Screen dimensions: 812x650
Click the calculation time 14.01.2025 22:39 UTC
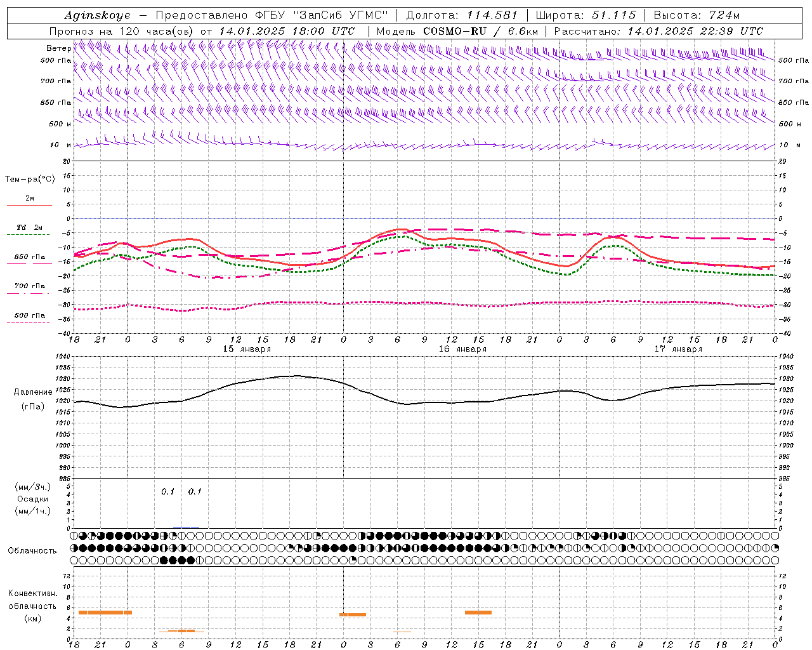(x=695, y=31)
